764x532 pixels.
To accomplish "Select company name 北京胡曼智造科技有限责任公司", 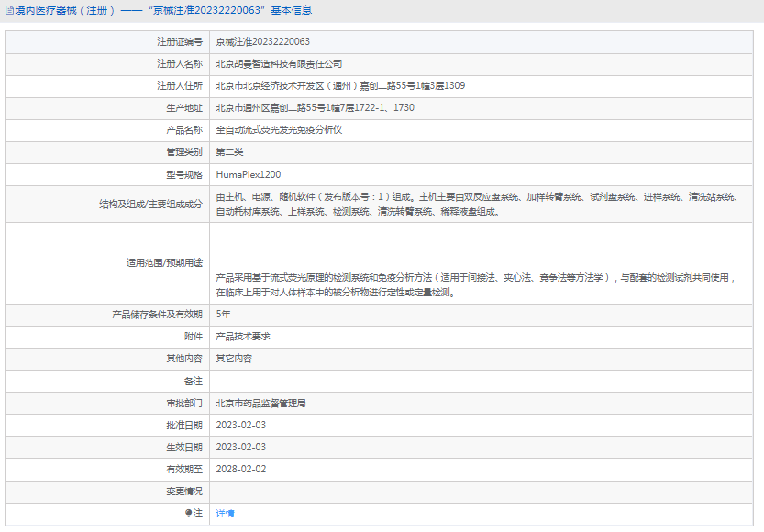I will tap(279, 64).
